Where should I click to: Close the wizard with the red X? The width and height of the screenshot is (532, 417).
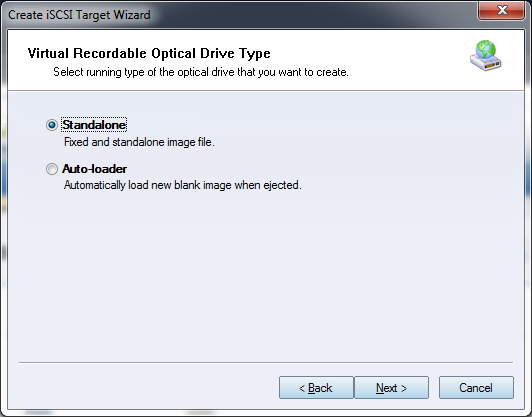[x=502, y=10]
